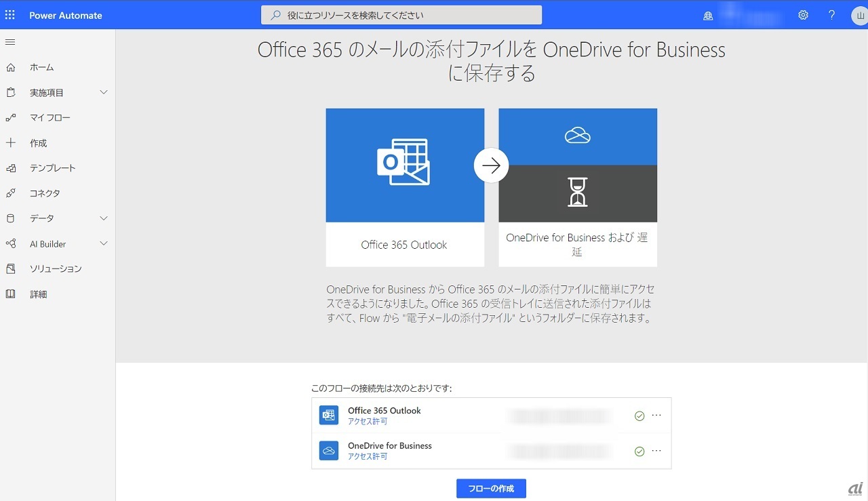This screenshot has height=501, width=868.
Task: Click the Office 365 Outlook connection name
Action: pos(384,411)
